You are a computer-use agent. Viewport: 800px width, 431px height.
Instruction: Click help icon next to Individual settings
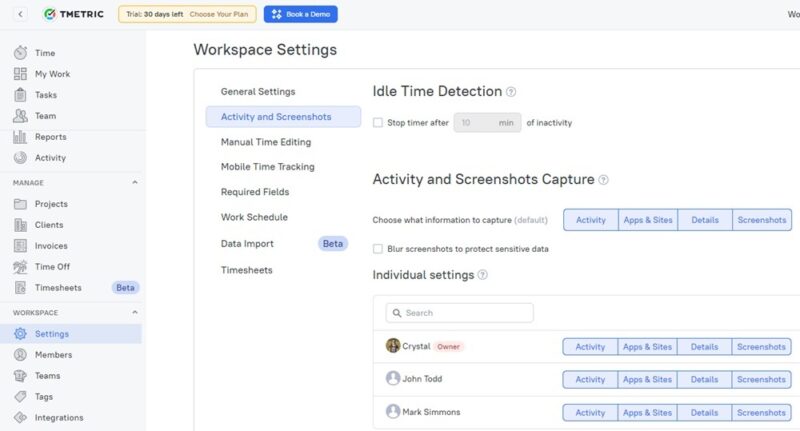[482, 275]
